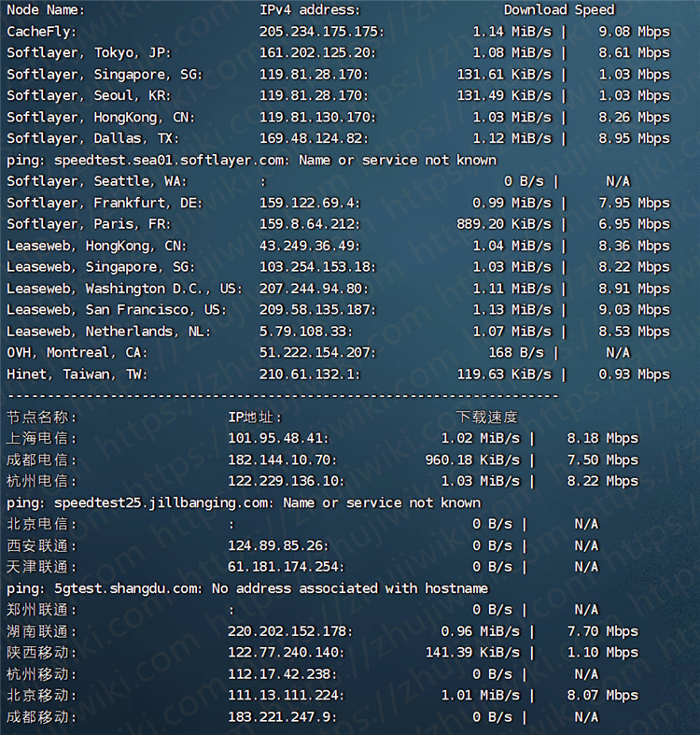Select the "成都电信:" row label
Screen dimensions: 700x735
pos(42,460)
